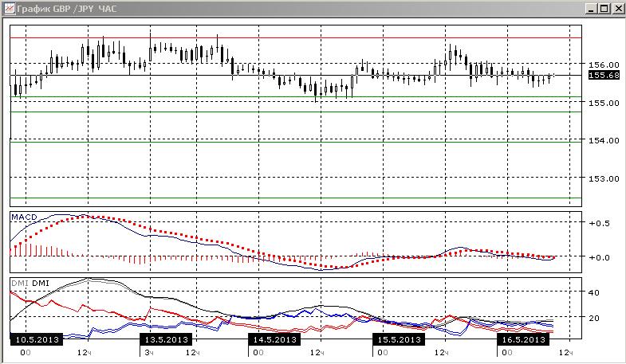Close the GBP/JPY chart window

pyautogui.click(x=617, y=9)
